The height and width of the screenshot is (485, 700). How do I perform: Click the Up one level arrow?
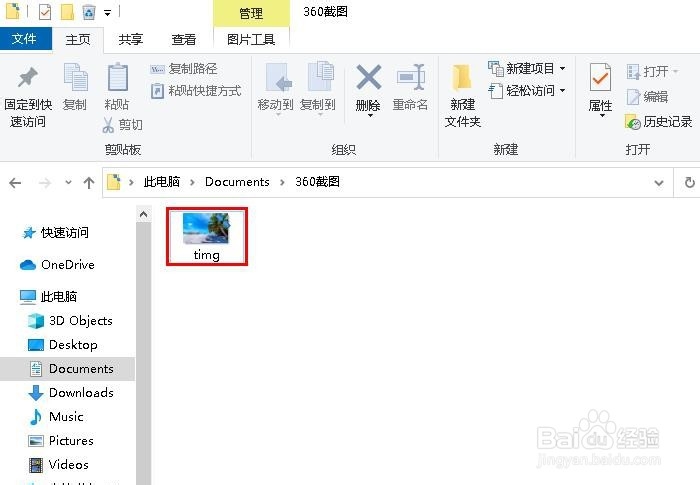89,183
